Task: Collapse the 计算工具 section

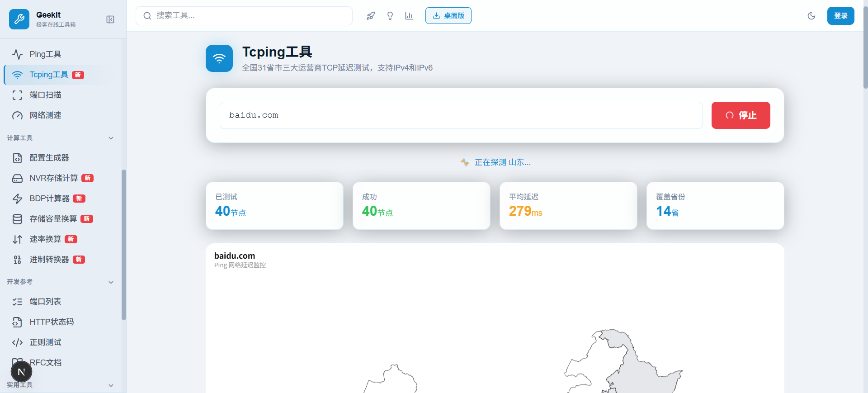Action: pyautogui.click(x=111, y=138)
